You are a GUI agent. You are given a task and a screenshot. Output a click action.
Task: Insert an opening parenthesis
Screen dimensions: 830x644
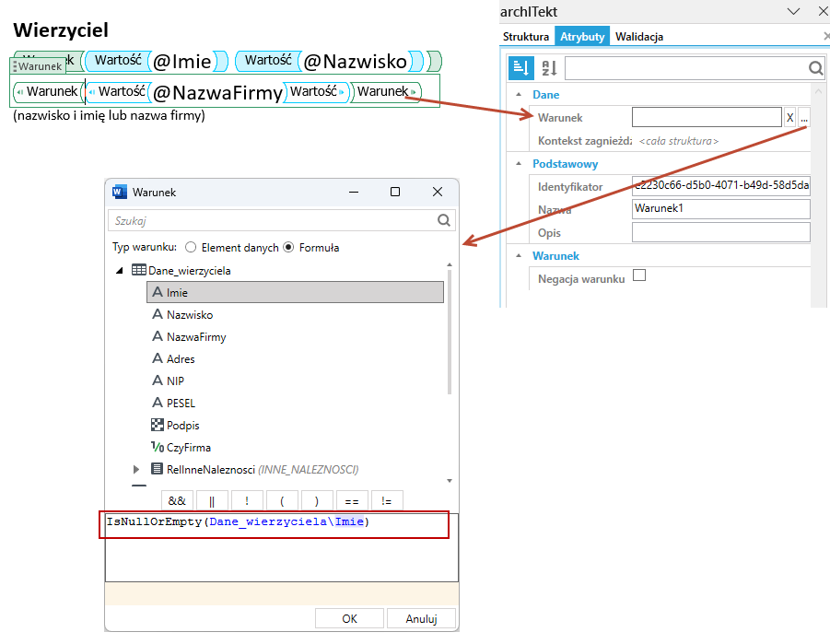coord(282,500)
